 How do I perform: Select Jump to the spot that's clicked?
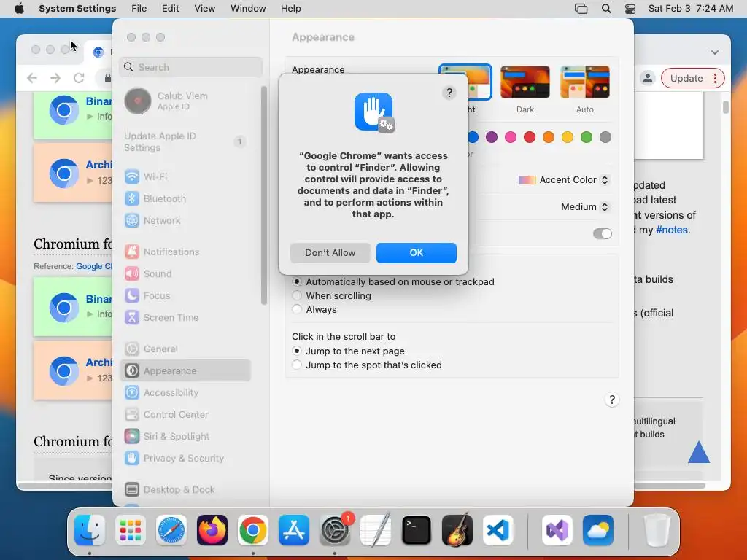297,365
